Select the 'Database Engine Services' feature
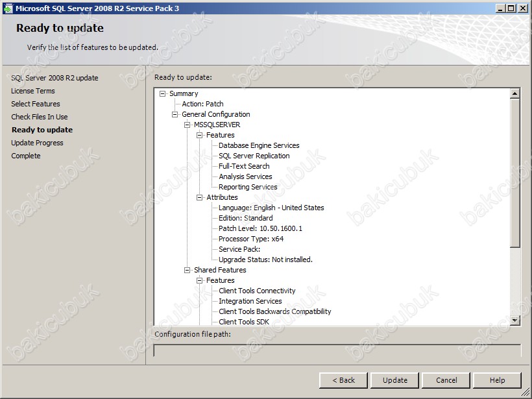Viewport: 532px width, 399px height. (x=259, y=145)
